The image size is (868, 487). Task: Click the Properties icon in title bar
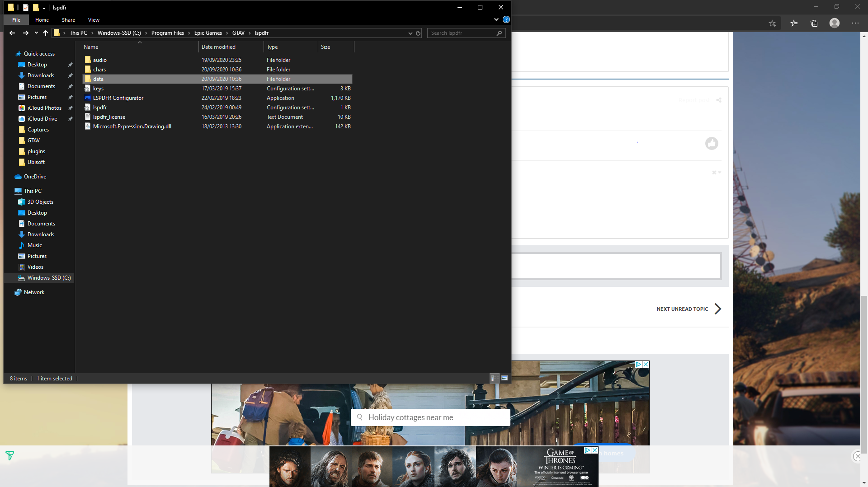pyautogui.click(x=26, y=8)
